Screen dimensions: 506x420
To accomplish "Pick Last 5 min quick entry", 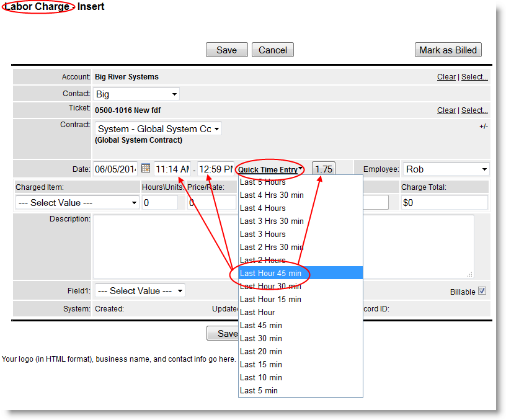I will coord(259,390).
